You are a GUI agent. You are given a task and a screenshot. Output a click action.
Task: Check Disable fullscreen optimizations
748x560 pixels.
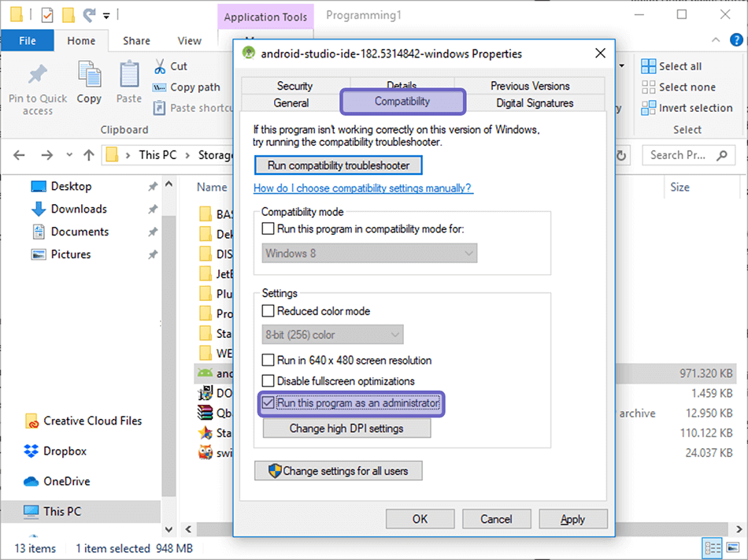[x=268, y=381]
